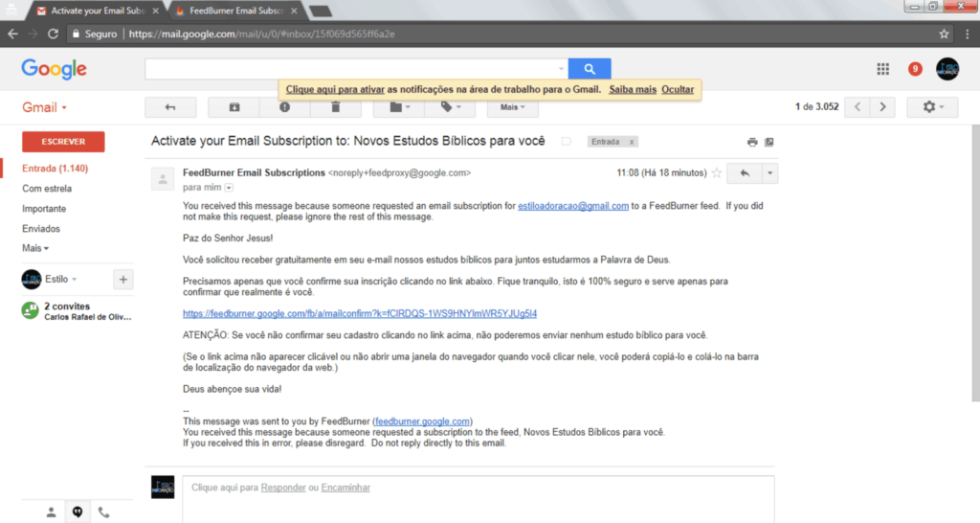Image resolution: width=980 pixels, height=523 pixels.
Task: Click the blue search button
Action: (x=590, y=69)
